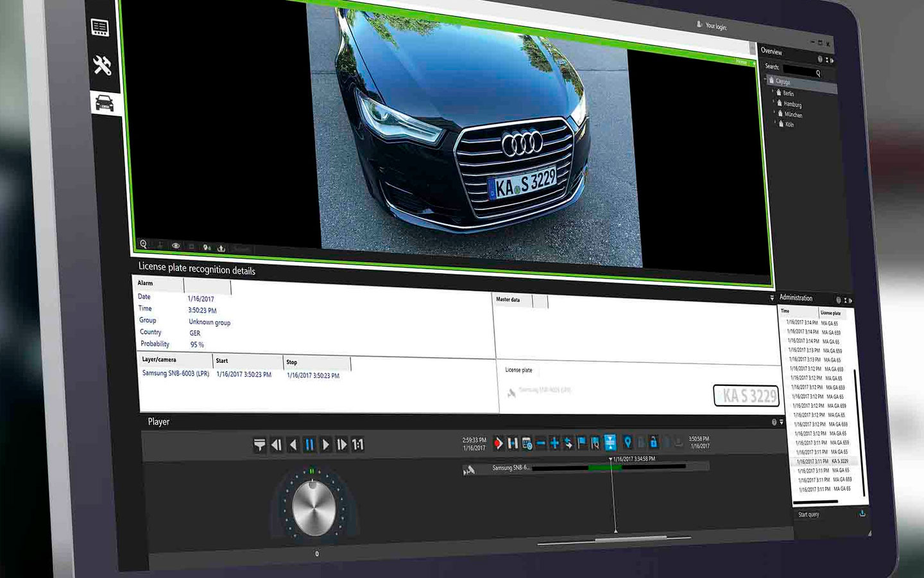Expand the Hamburg tree node
Viewport: 924px width, 578px height.
(774, 101)
